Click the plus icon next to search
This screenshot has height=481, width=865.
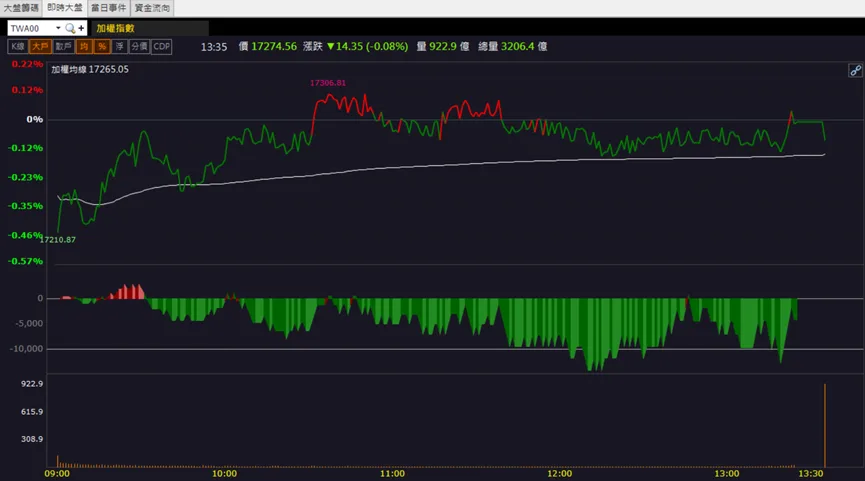(x=81, y=28)
